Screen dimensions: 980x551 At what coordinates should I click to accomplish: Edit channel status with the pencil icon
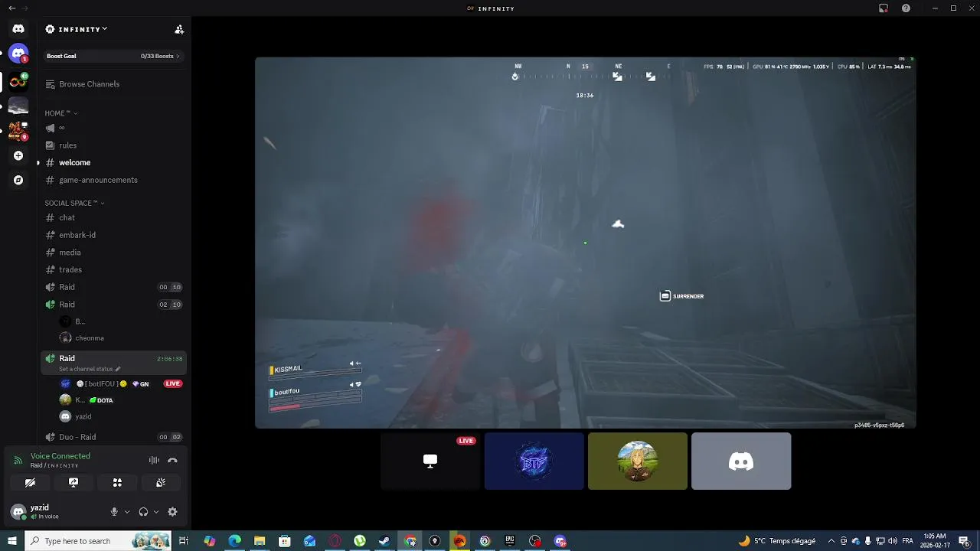pos(117,369)
